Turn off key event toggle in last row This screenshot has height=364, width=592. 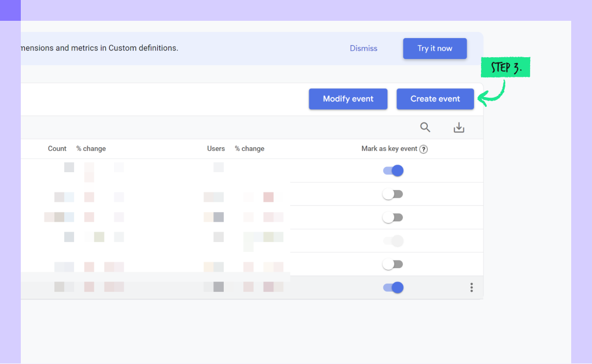pyautogui.click(x=393, y=287)
